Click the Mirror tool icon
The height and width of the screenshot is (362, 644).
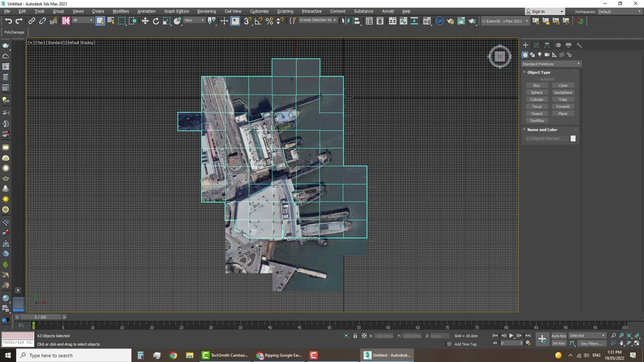click(x=345, y=21)
